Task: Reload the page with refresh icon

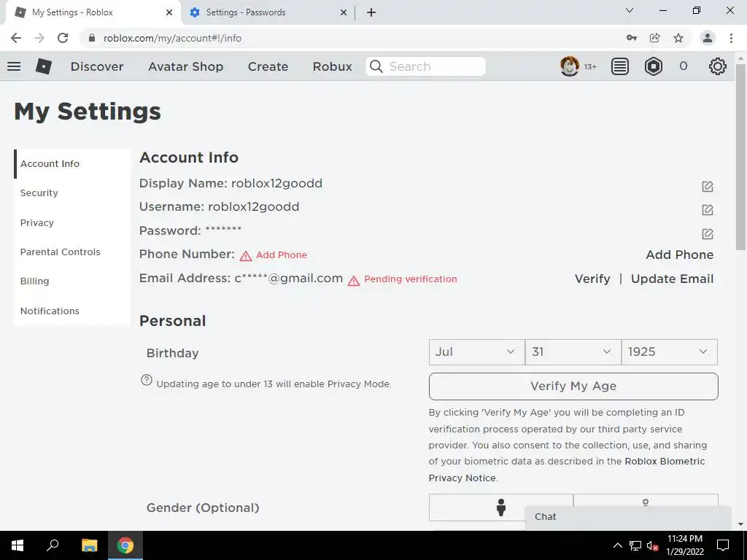Action: tap(63, 38)
